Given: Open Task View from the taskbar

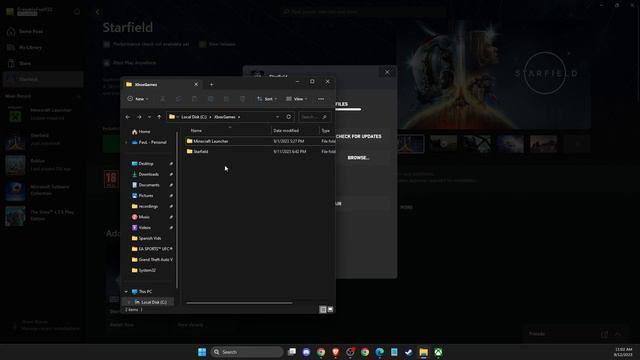Looking at the screenshot, I should coord(292,352).
